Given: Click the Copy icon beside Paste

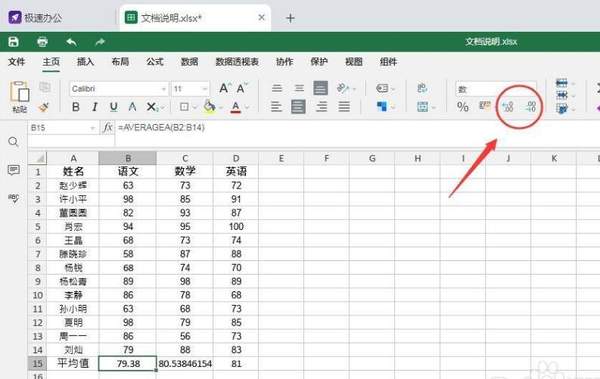Looking at the screenshot, I should 45,88.
